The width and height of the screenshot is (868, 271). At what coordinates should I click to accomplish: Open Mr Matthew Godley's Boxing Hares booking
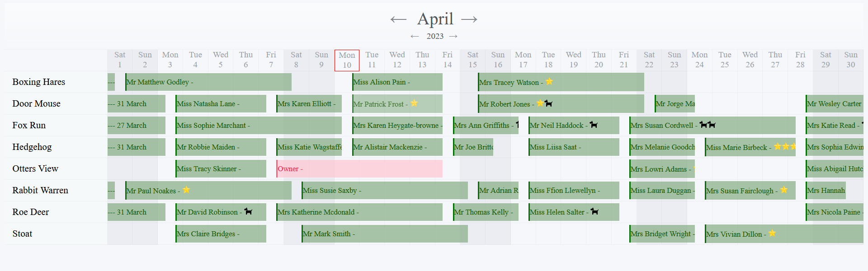click(x=208, y=82)
